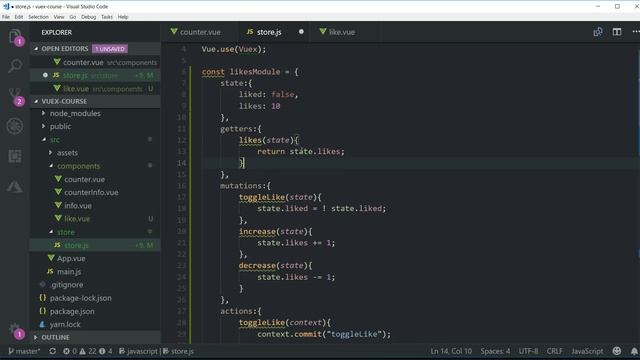
Task: Open the Help menu
Action: (123, 17)
